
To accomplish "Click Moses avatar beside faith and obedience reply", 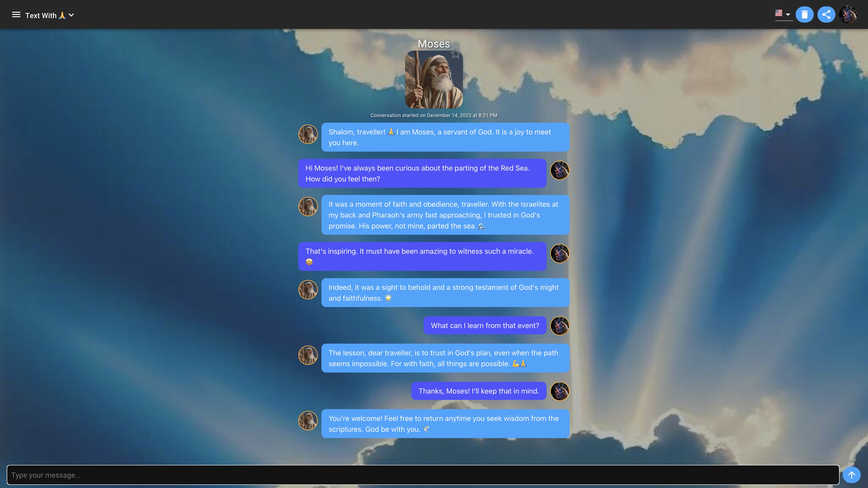I will pos(308,206).
